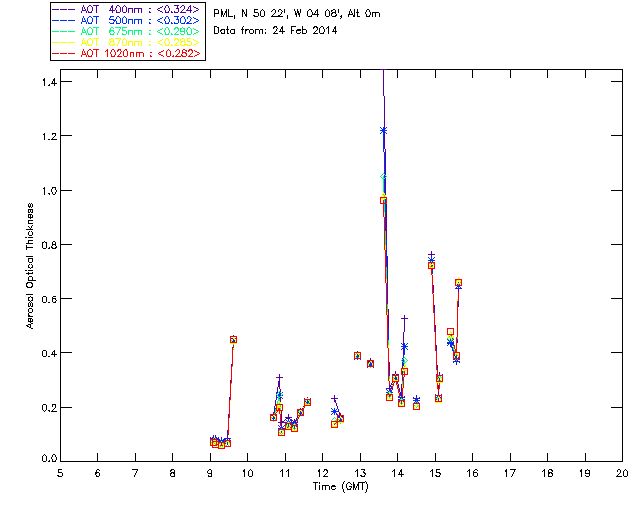Click the red square marker near 0.72 at 14.9 hours
This screenshot has height=512, width=640.
coord(431,265)
